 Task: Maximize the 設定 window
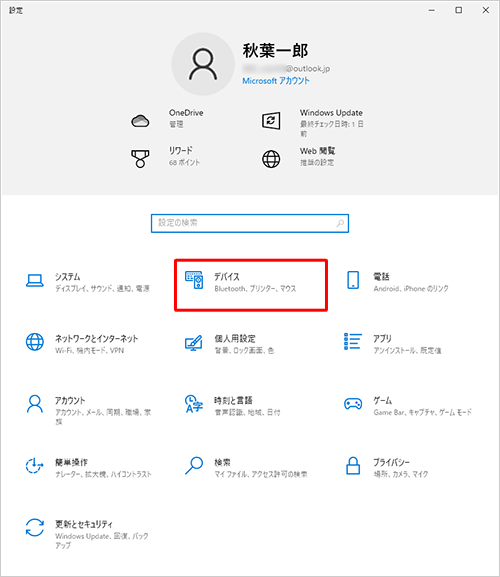pos(459,10)
